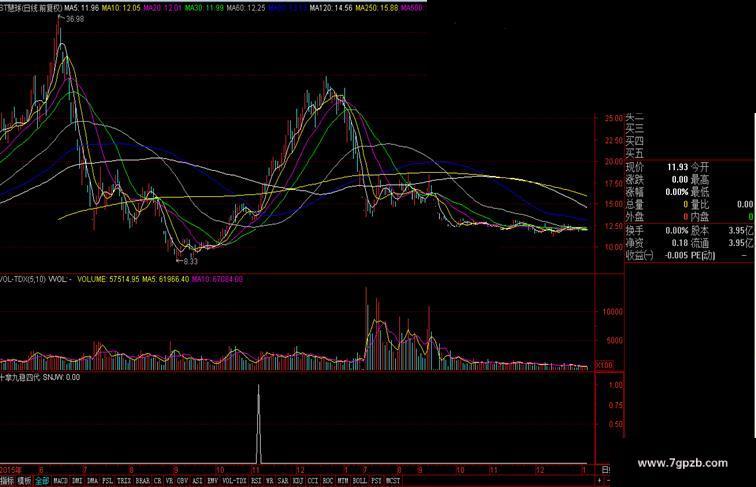
Task: Select the VOL-TDX indicator tab
Action: (x=235, y=481)
